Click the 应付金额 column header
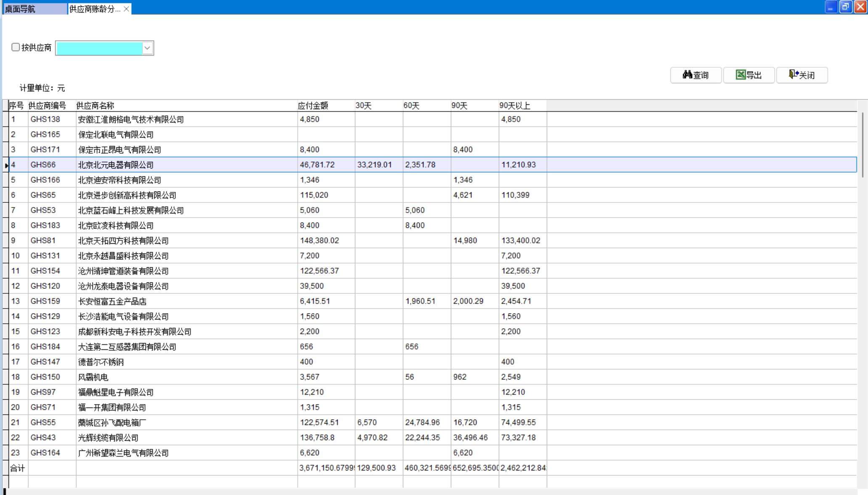 point(313,106)
